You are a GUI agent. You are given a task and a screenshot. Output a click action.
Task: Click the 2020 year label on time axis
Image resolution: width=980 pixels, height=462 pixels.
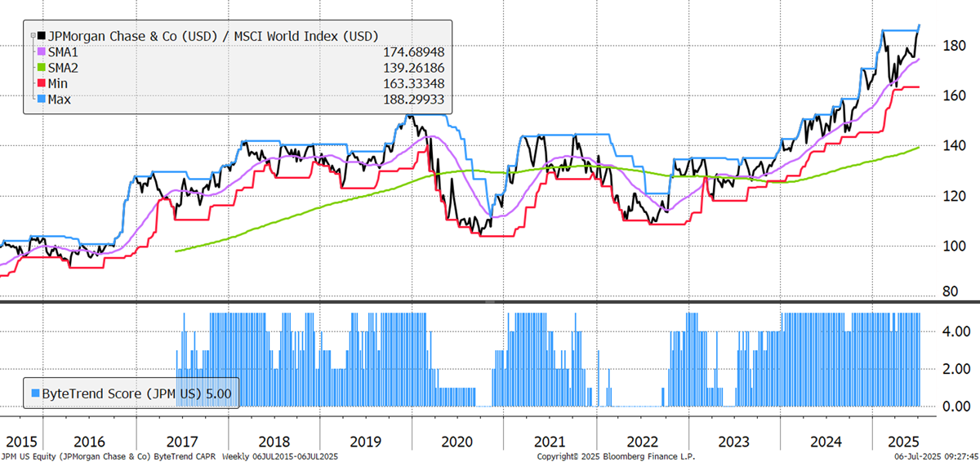point(457,442)
